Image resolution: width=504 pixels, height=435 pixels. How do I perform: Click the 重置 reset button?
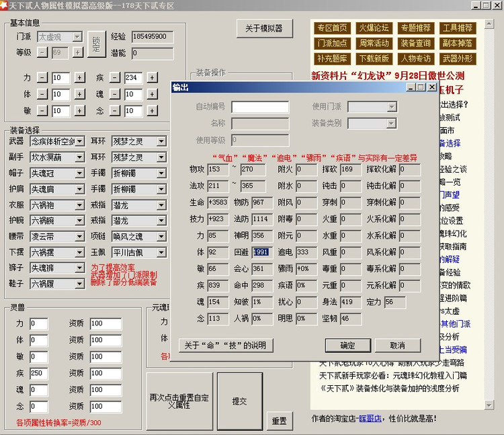point(280,421)
